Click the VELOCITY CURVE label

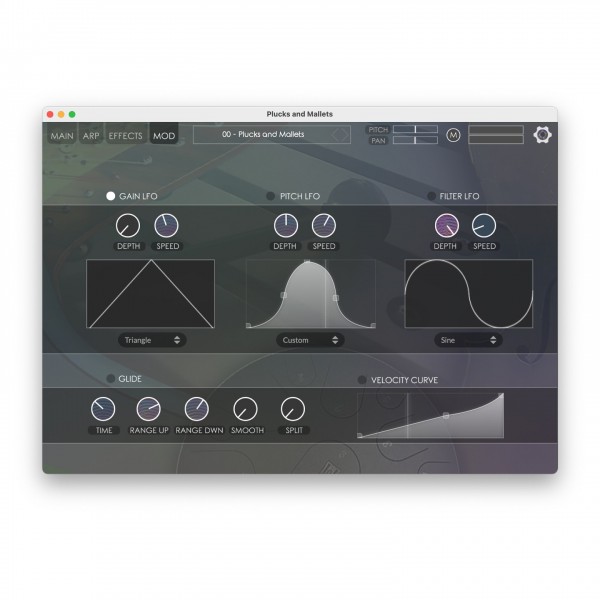tap(404, 380)
